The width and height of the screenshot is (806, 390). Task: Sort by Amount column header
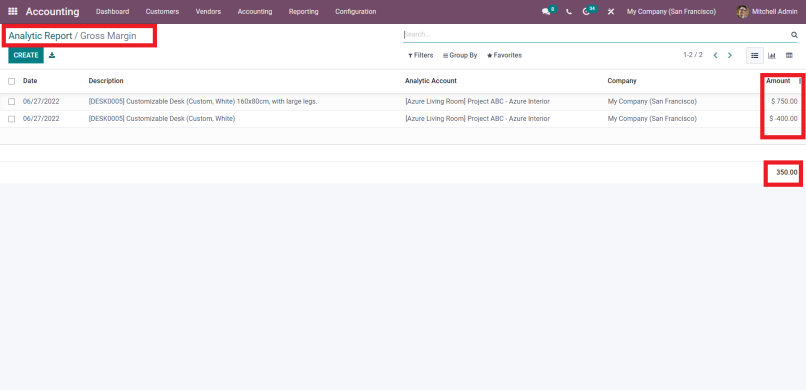click(778, 81)
